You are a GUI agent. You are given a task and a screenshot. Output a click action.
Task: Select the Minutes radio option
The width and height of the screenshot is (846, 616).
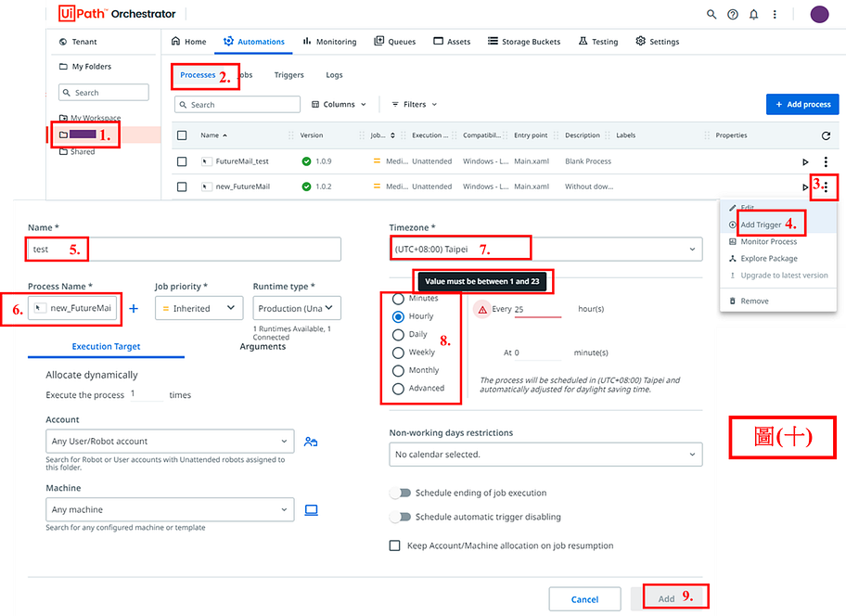(x=398, y=299)
